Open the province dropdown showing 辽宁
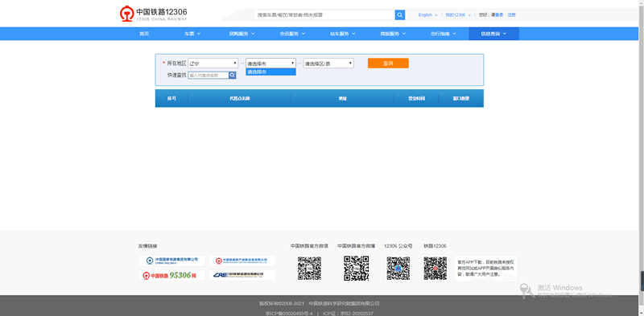644x316 pixels. pyautogui.click(x=213, y=64)
